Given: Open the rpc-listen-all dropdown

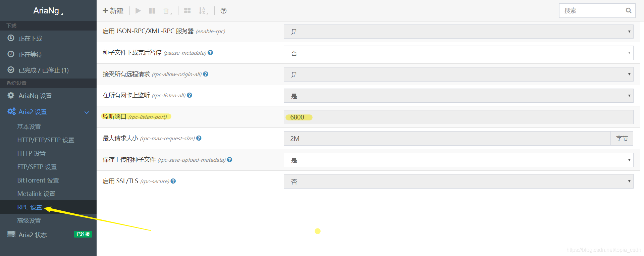Looking at the screenshot, I should 459,96.
